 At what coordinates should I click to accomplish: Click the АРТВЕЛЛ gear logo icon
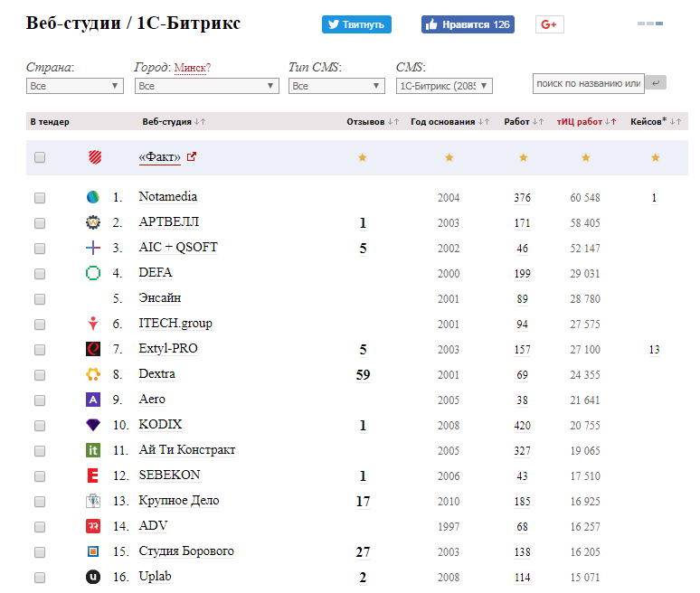coord(93,222)
